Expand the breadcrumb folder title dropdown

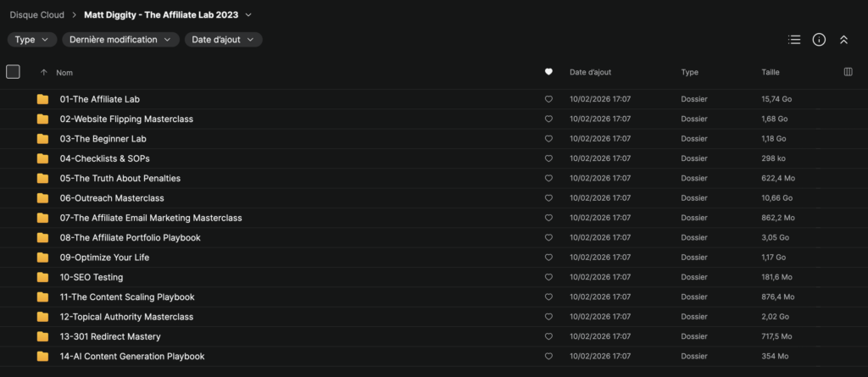[248, 15]
